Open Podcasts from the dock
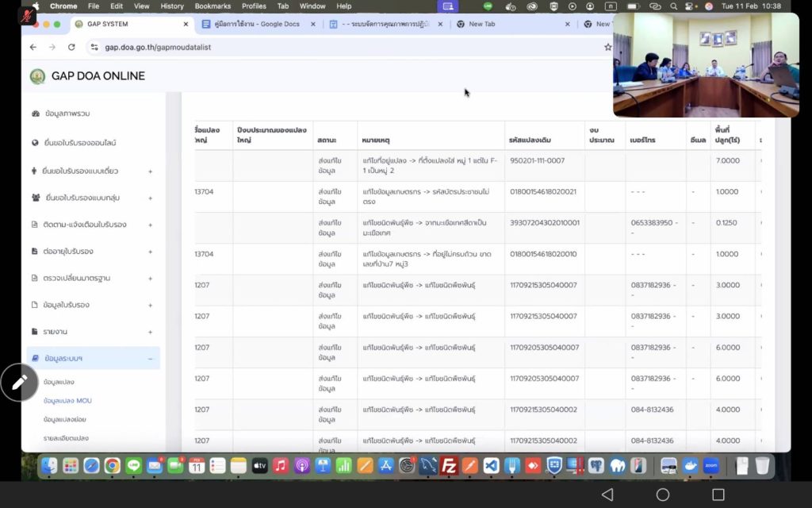Viewport: 812px width, 508px height. pyautogui.click(x=302, y=465)
